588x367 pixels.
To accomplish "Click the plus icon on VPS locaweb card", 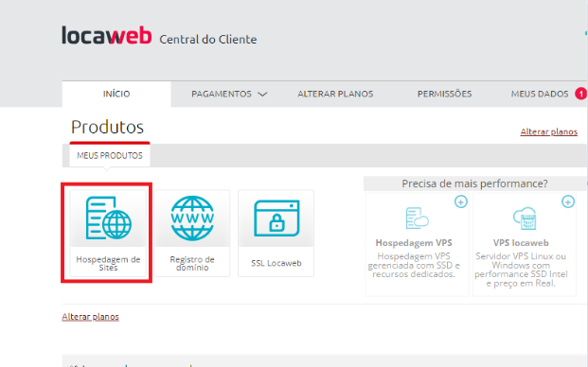I will pyautogui.click(x=568, y=201).
